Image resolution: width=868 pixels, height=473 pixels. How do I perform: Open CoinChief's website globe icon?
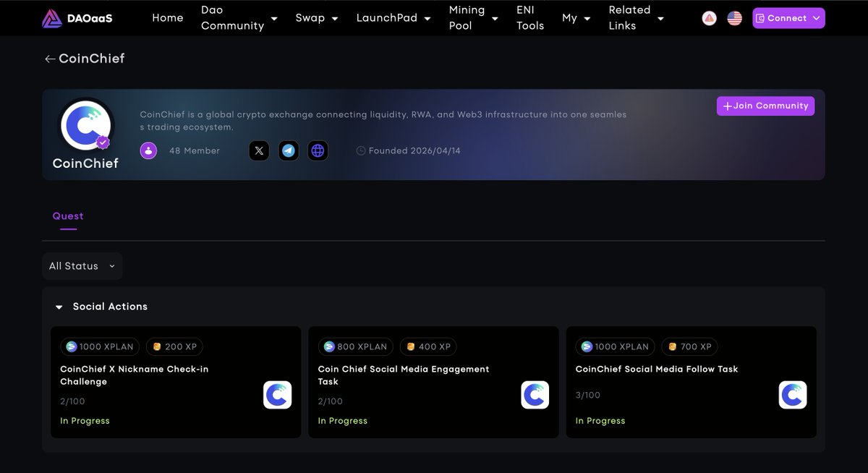[318, 150]
